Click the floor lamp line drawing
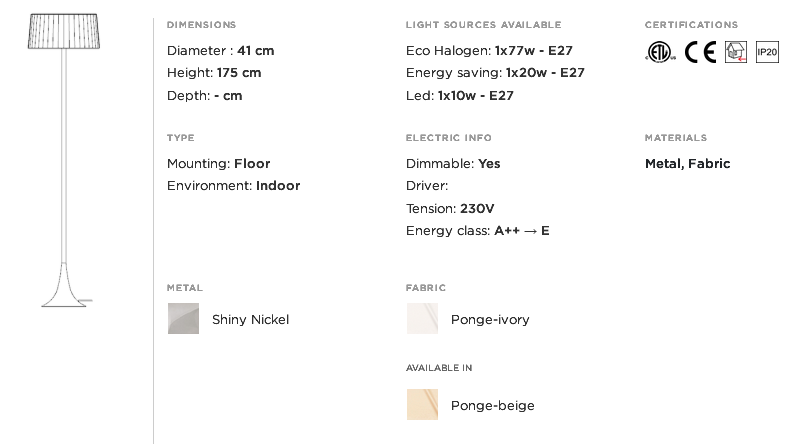The height and width of the screenshot is (444, 799). [x=64, y=160]
